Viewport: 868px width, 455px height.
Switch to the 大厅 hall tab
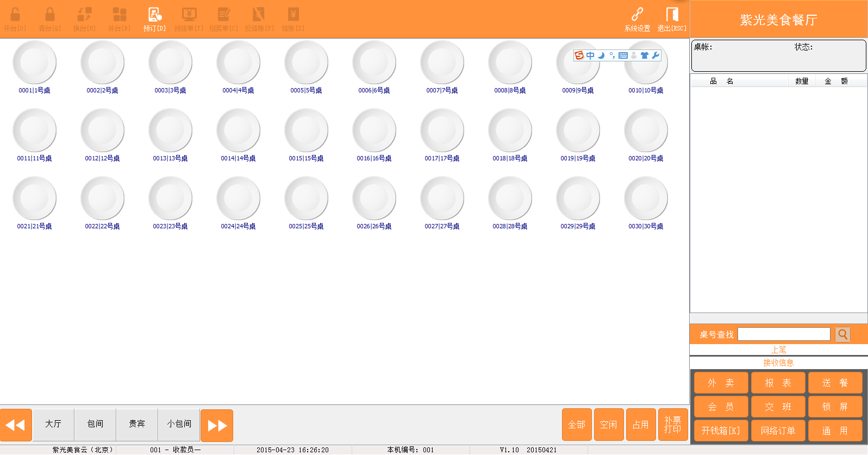(x=53, y=424)
